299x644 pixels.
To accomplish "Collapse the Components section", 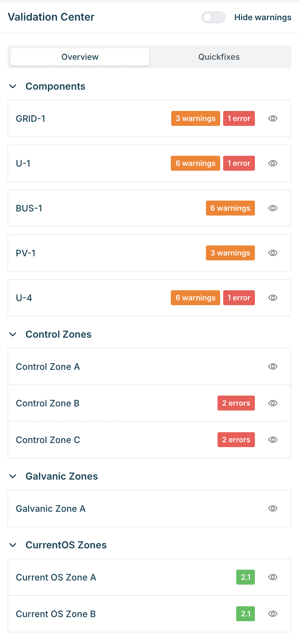I will (13, 86).
